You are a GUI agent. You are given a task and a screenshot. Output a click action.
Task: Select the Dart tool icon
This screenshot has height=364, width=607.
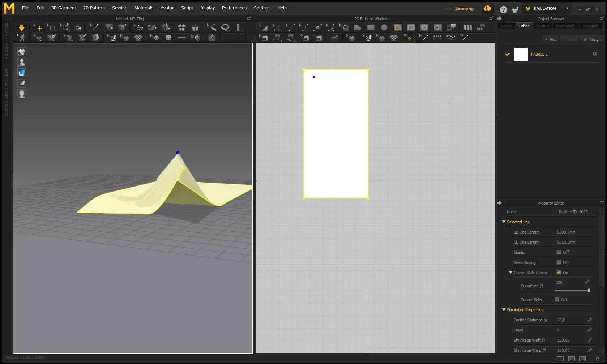(437, 27)
